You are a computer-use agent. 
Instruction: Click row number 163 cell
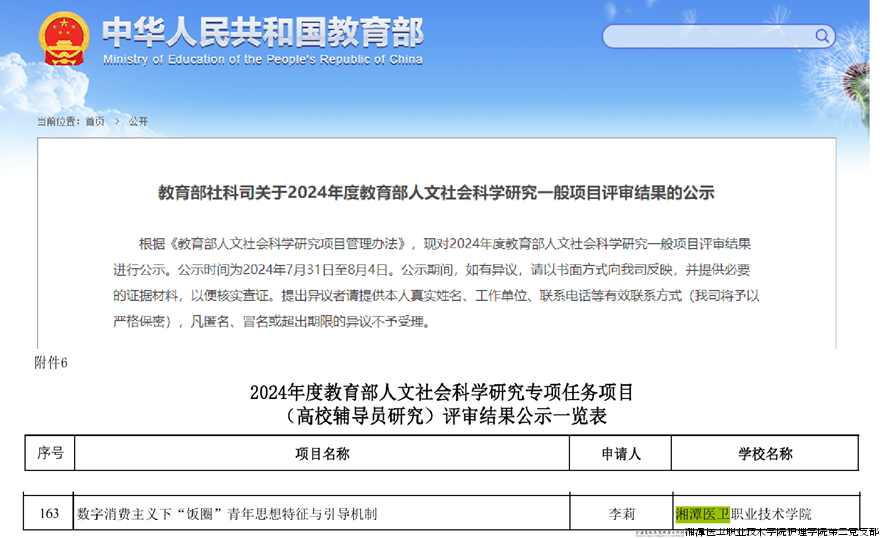pyautogui.click(x=50, y=514)
